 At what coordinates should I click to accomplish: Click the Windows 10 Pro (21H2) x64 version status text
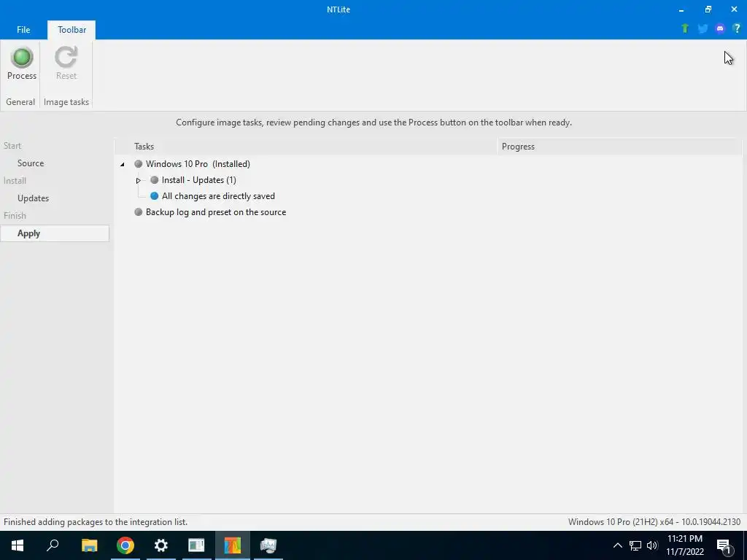tap(654, 522)
